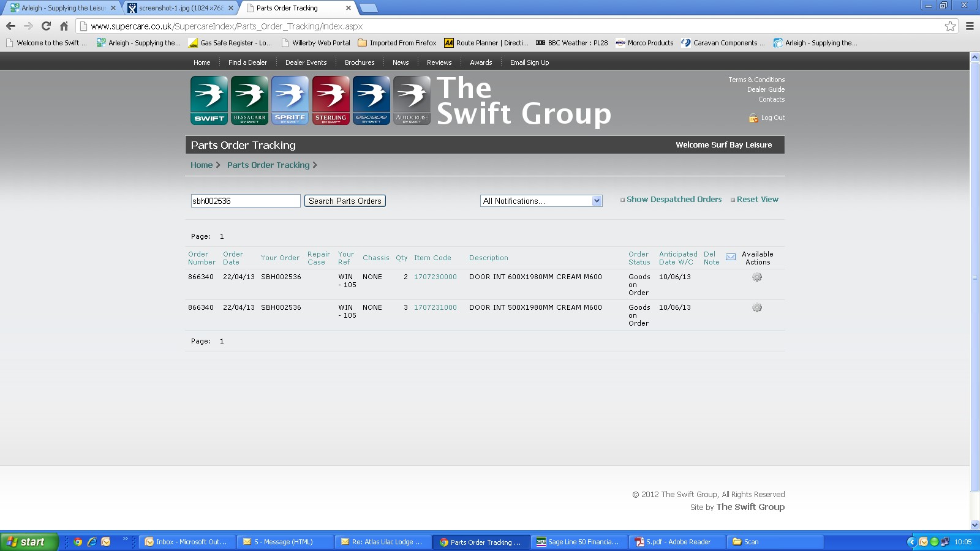Open the Willerby Web Portal bookmark
The width and height of the screenshot is (980, 551).
click(x=315, y=43)
